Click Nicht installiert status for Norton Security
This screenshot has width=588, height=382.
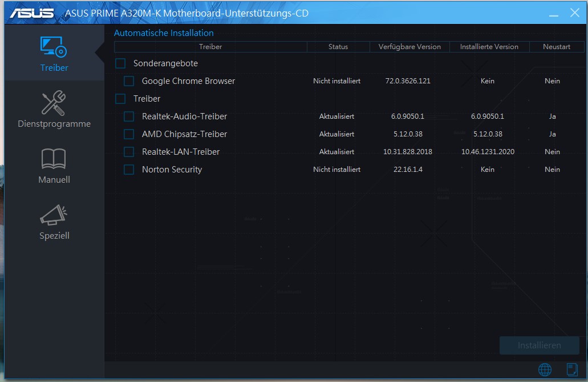[336, 170]
